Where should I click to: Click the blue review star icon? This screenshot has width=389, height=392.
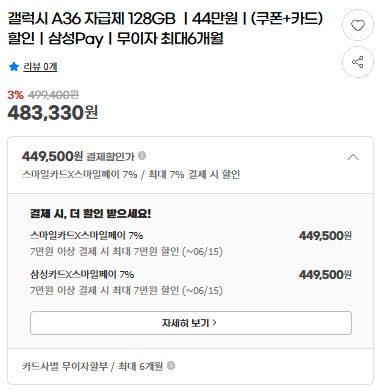pyautogui.click(x=14, y=67)
